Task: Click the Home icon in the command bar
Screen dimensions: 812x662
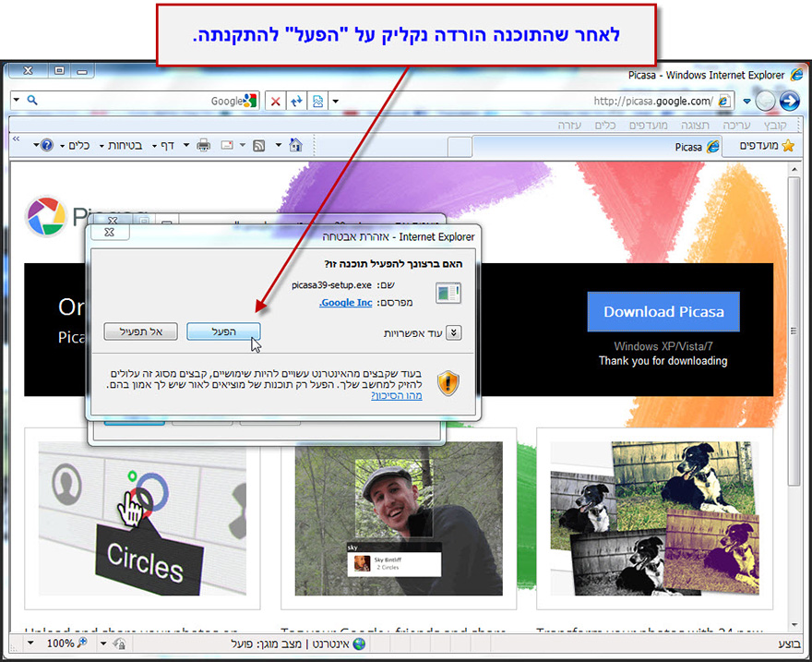Action: (295, 145)
